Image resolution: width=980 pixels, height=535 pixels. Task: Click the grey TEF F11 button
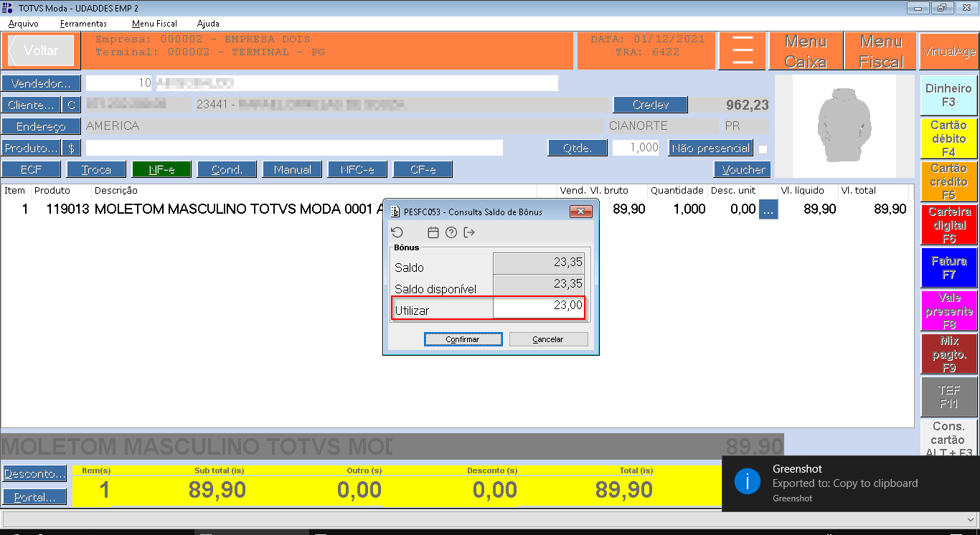948,397
